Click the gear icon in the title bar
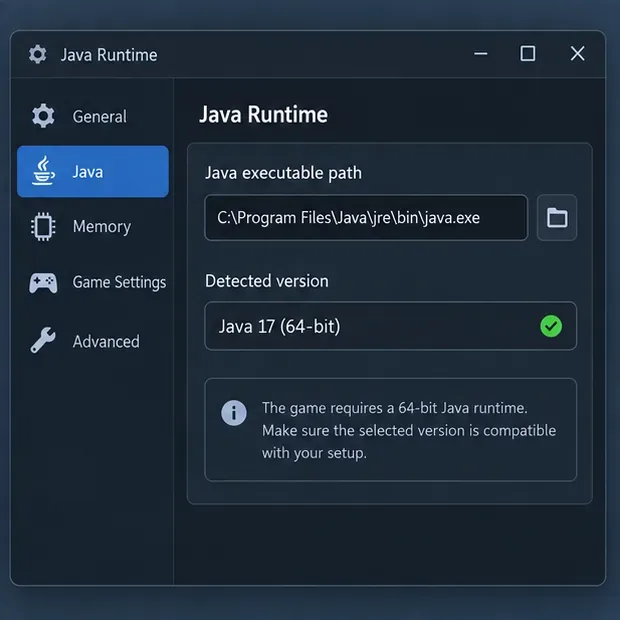The image size is (620, 620). 38,54
